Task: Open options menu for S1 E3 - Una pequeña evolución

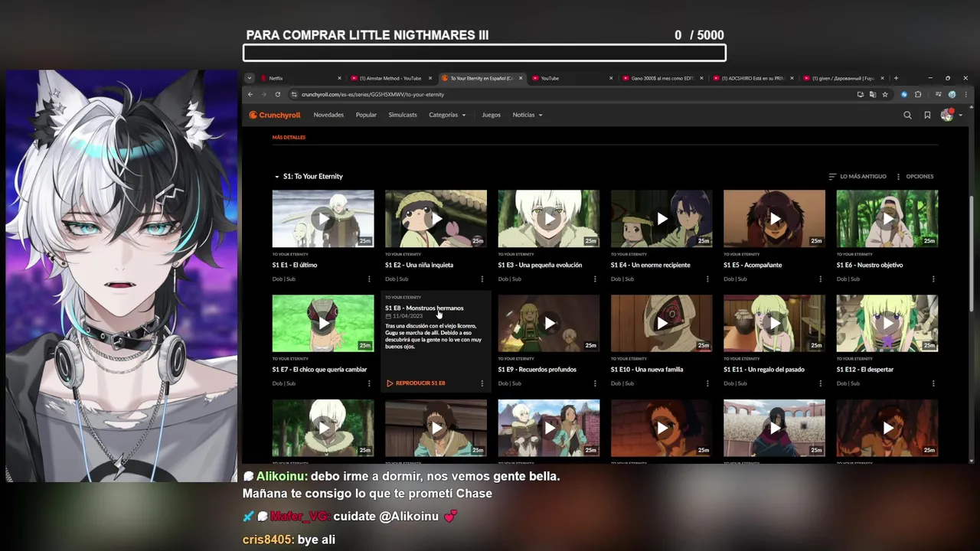Action: click(595, 279)
